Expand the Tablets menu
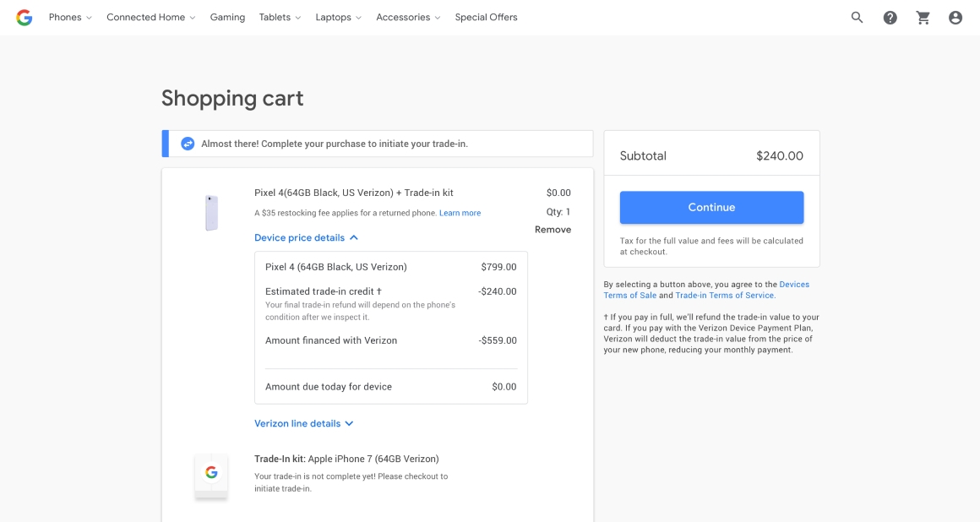The width and height of the screenshot is (980, 522). coord(280,18)
